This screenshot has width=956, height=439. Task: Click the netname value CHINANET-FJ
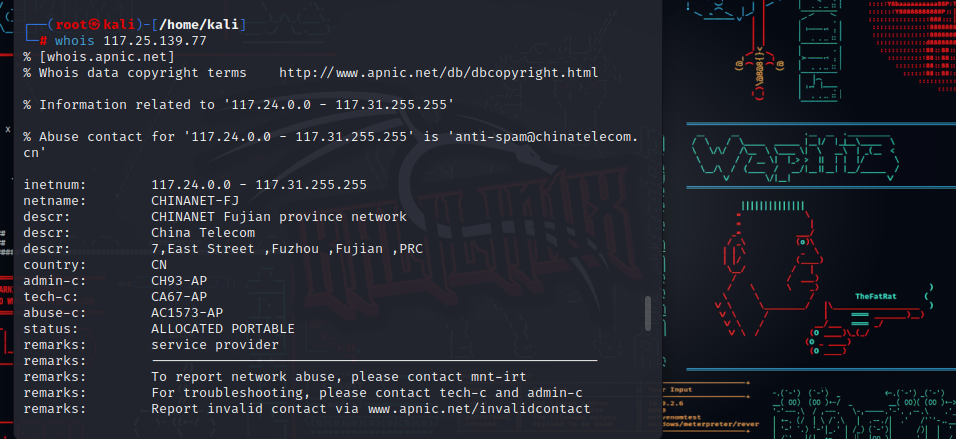[195, 200]
